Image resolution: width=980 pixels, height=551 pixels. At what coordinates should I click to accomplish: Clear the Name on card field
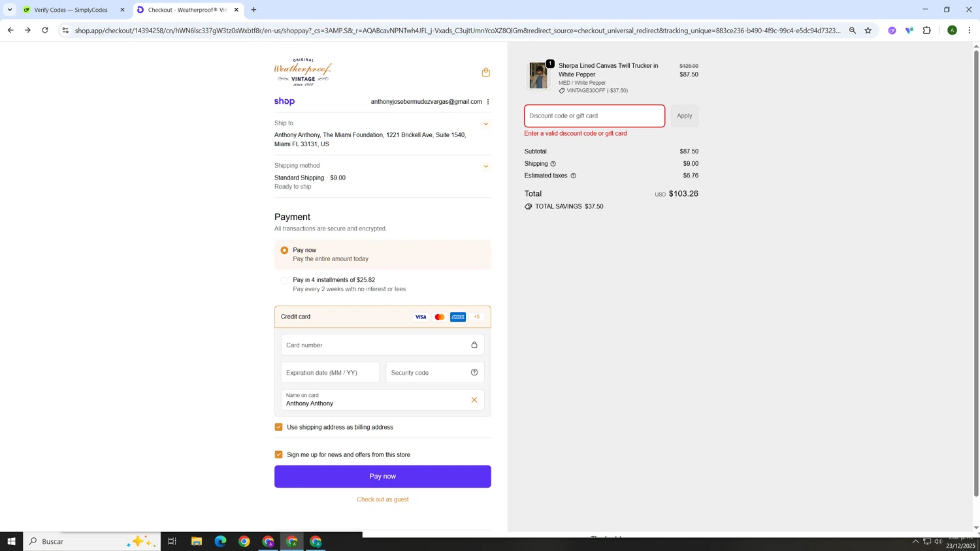click(x=474, y=400)
